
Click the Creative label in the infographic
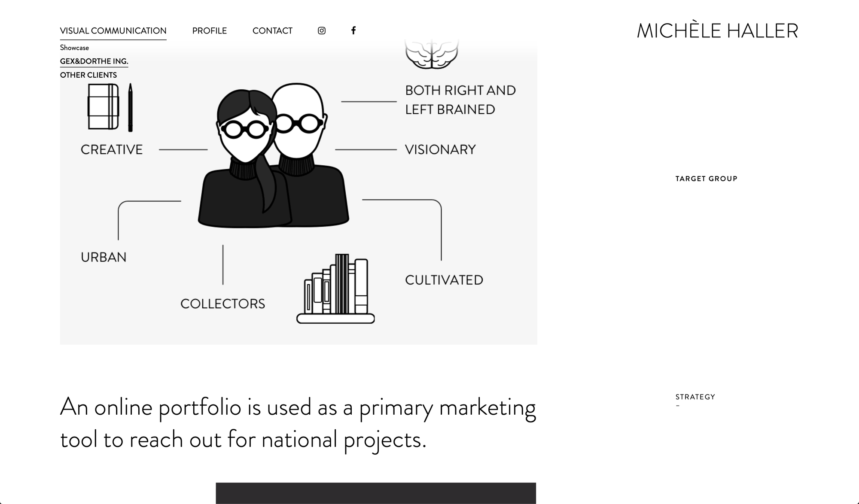point(112,149)
